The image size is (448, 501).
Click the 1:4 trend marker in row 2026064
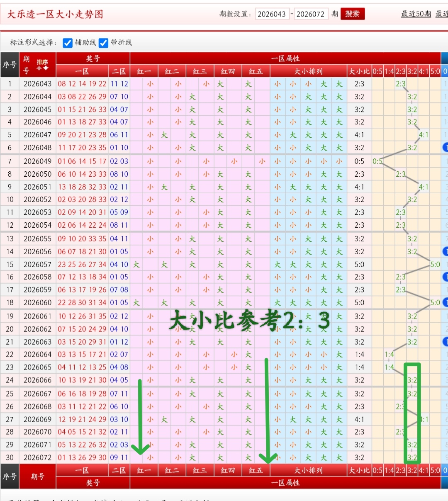[x=389, y=355]
